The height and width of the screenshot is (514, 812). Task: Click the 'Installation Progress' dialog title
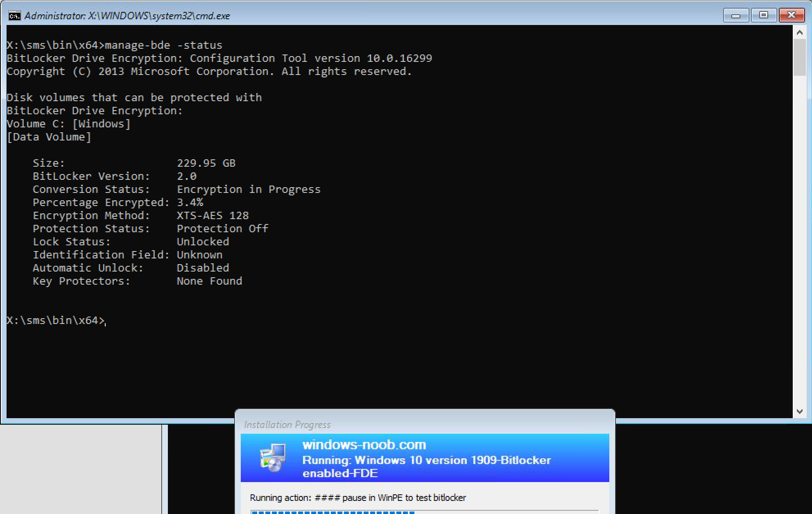point(287,425)
